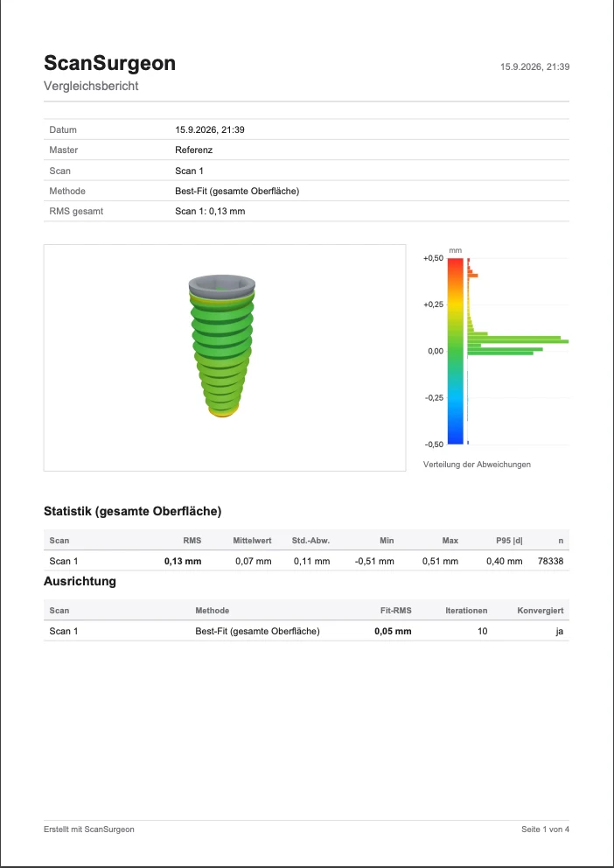Click the Datum row label
The image size is (614, 868).
63,130
